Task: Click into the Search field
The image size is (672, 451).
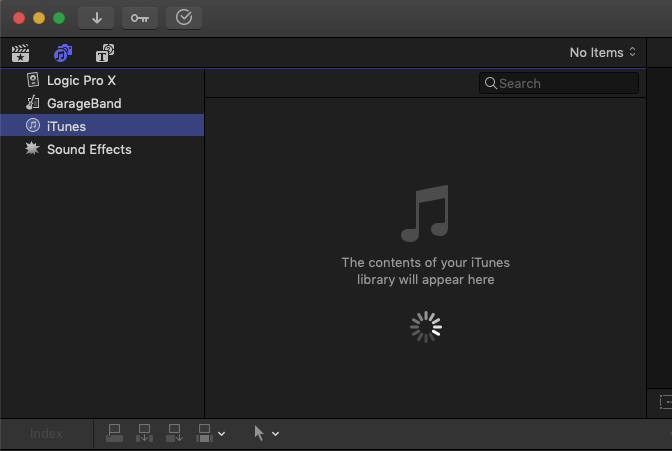Action: [x=559, y=83]
